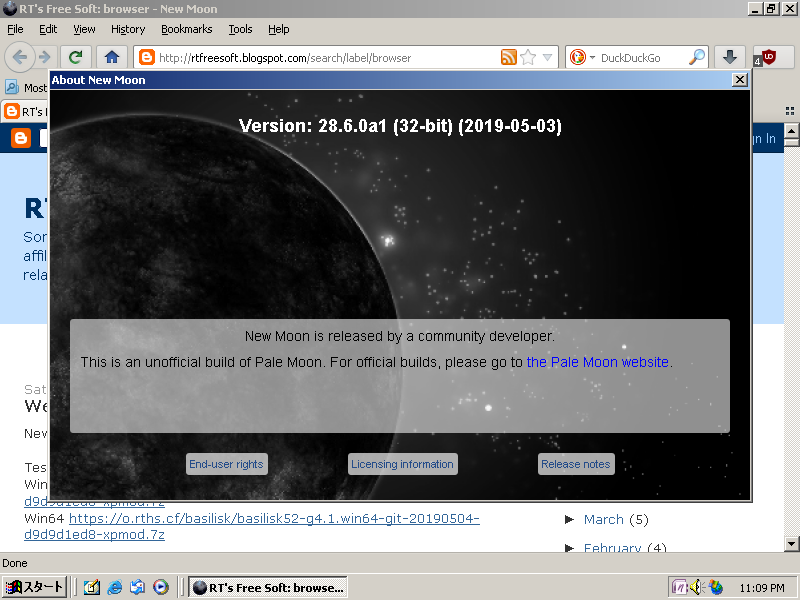Launch Outlook Express quick launch icon
Screen dimensions: 800x600
point(137,587)
